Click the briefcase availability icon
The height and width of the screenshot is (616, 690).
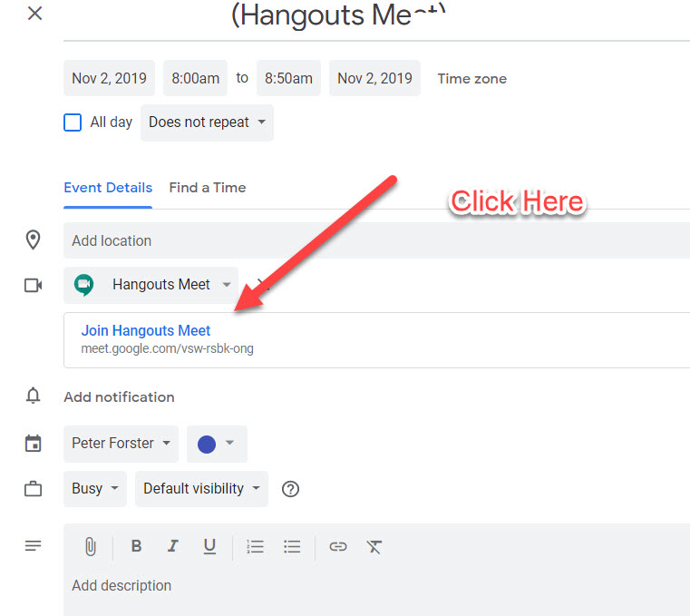33,489
